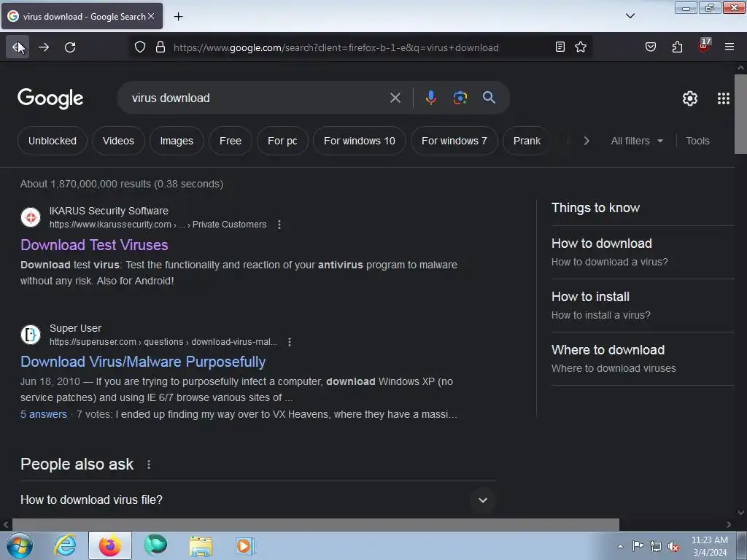Click the IKARUS Security Software site icon

31,217
